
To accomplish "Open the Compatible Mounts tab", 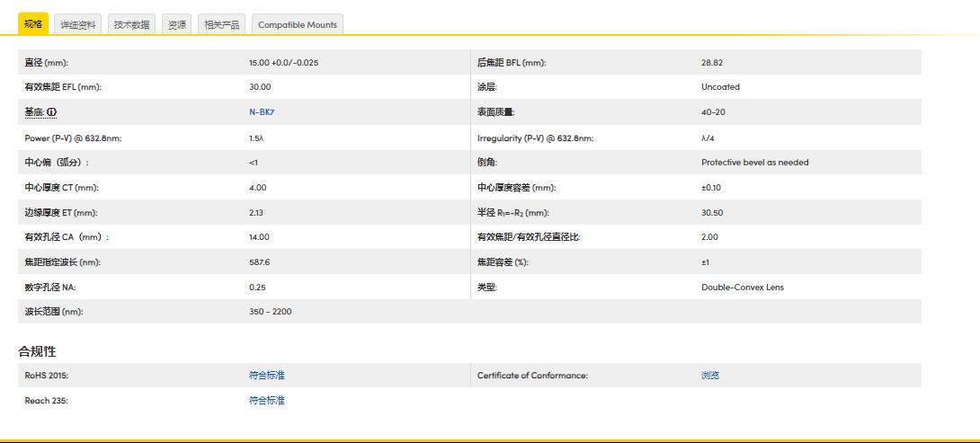I will (x=298, y=25).
